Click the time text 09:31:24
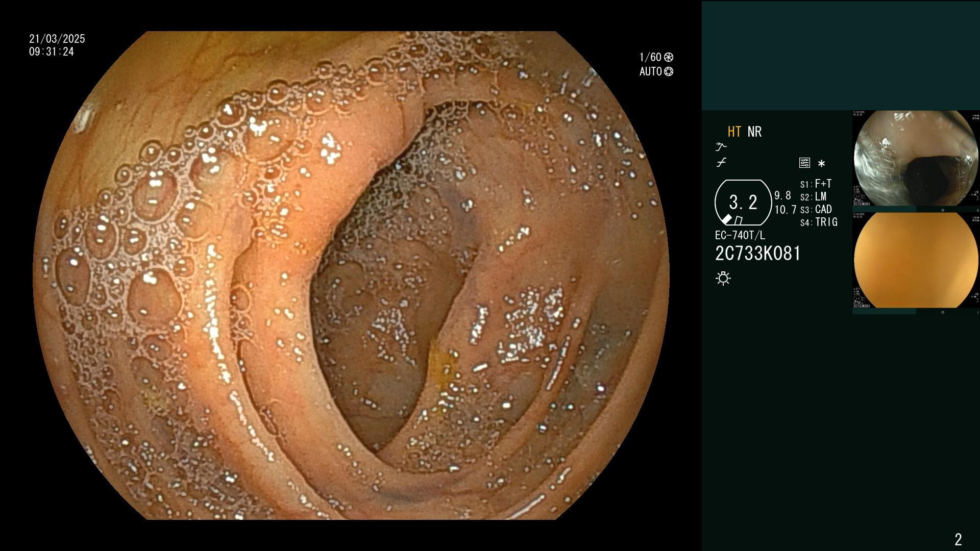Viewport: 980px width, 551px height. pos(52,52)
